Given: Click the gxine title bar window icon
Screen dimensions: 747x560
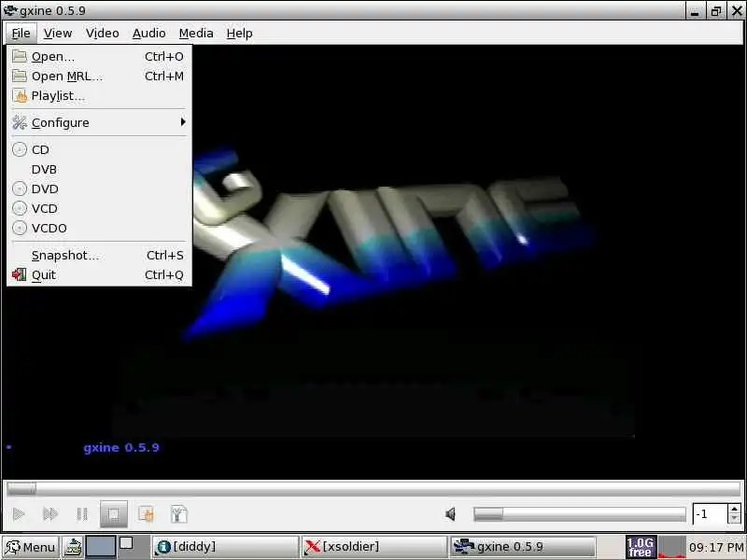Looking at the screenshot, I should click(10, 10).
